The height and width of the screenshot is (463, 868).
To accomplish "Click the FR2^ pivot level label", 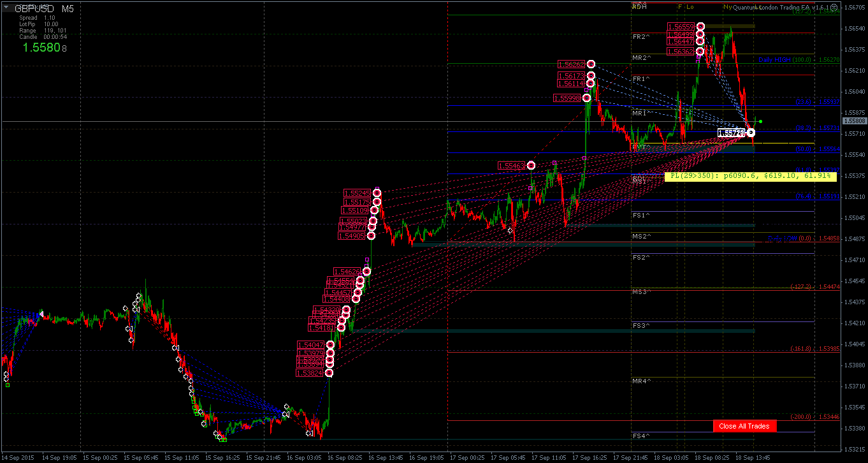I will click(x=642, y=37).
